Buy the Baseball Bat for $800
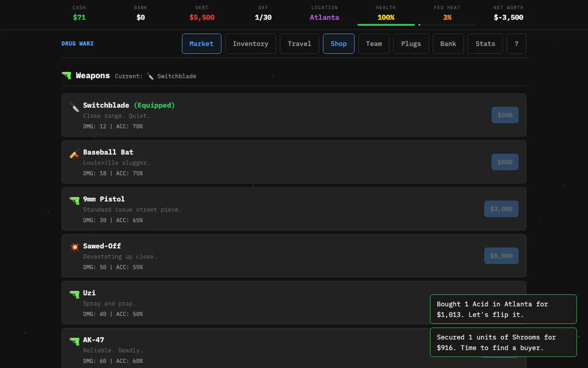 coord(505,162)
